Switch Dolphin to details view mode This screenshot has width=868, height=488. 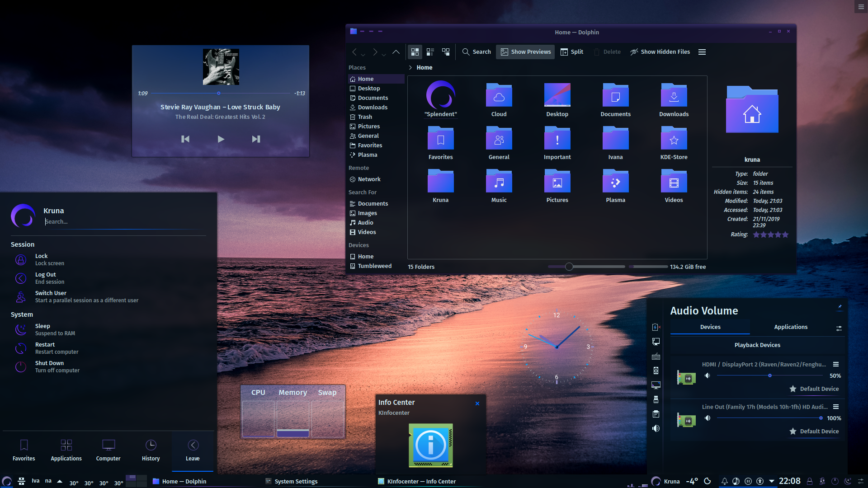446,52
